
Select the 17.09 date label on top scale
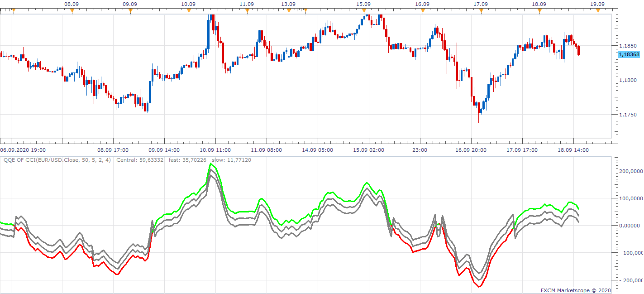[481, 4]
